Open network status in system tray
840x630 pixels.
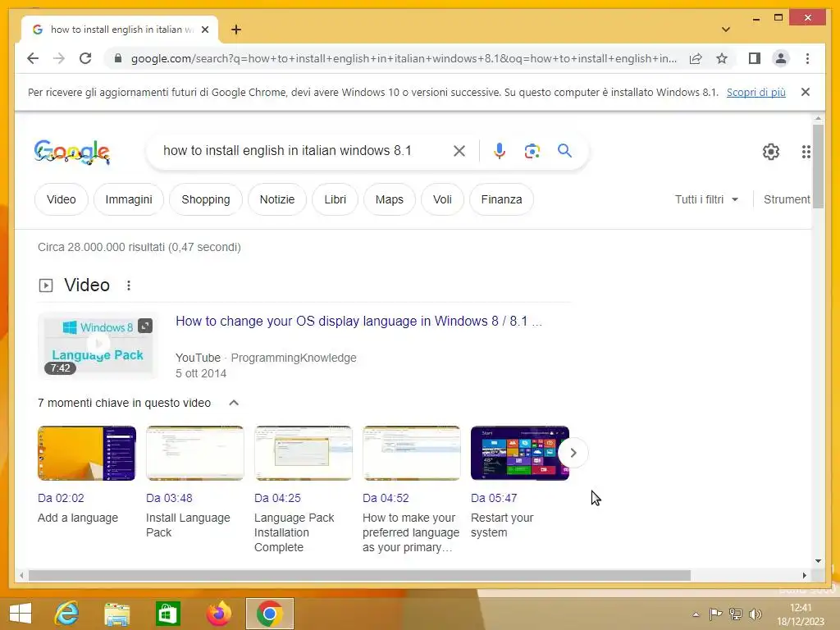coord(736,614)
